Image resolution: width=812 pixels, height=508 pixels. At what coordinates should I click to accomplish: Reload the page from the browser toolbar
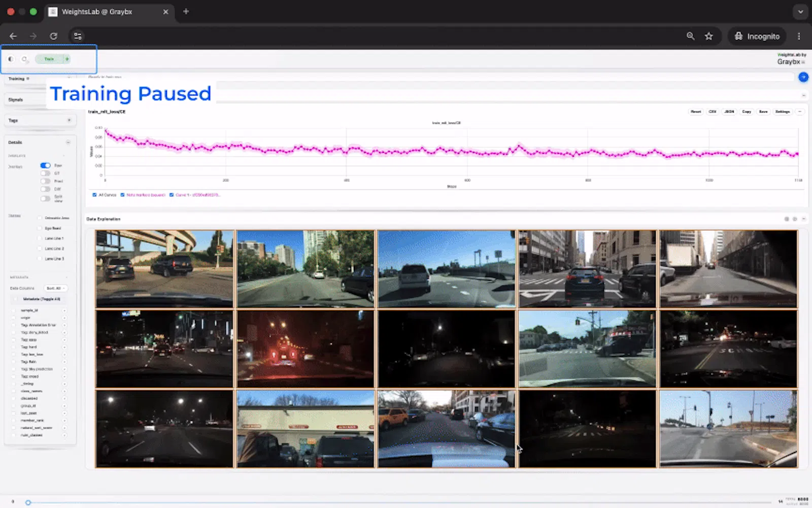53,36
